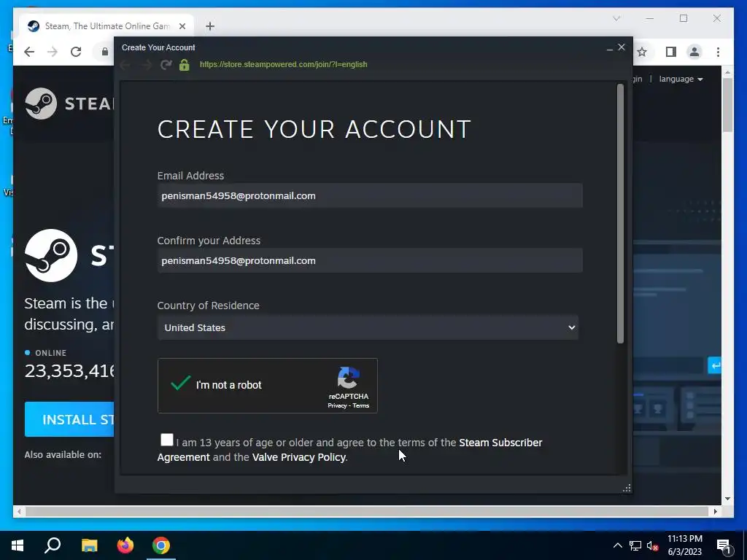Open the Steam page language dropdown
The image size is (747, 560).
pyautogui.click(x=681, y=79)
